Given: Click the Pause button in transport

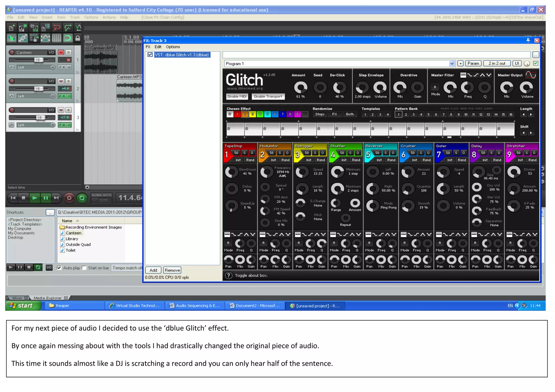Looking at the screenshot, I should pos(46,198).
